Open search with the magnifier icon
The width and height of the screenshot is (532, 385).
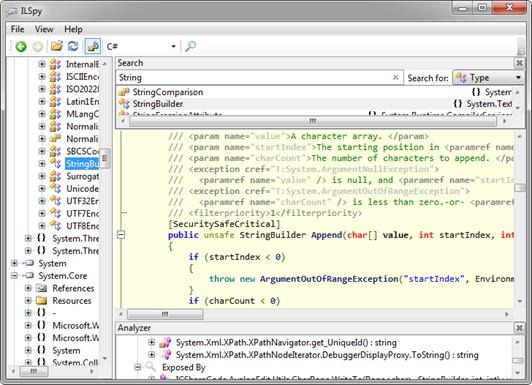click(190, 46)
